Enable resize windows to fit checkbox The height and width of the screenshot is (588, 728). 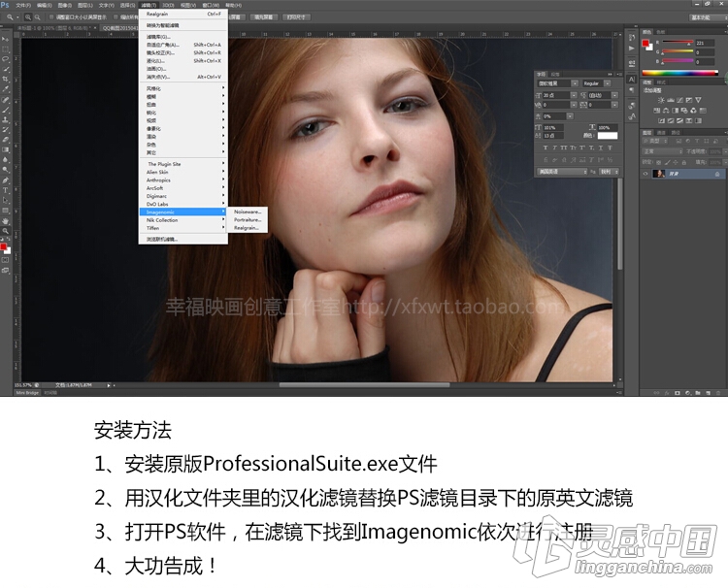click(51, 17)
